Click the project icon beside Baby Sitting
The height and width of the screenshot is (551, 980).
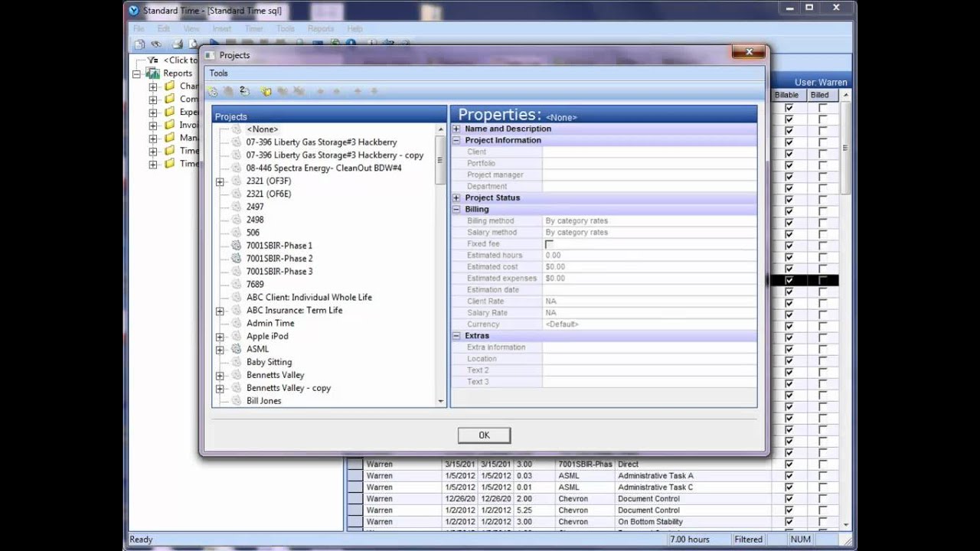237,362
